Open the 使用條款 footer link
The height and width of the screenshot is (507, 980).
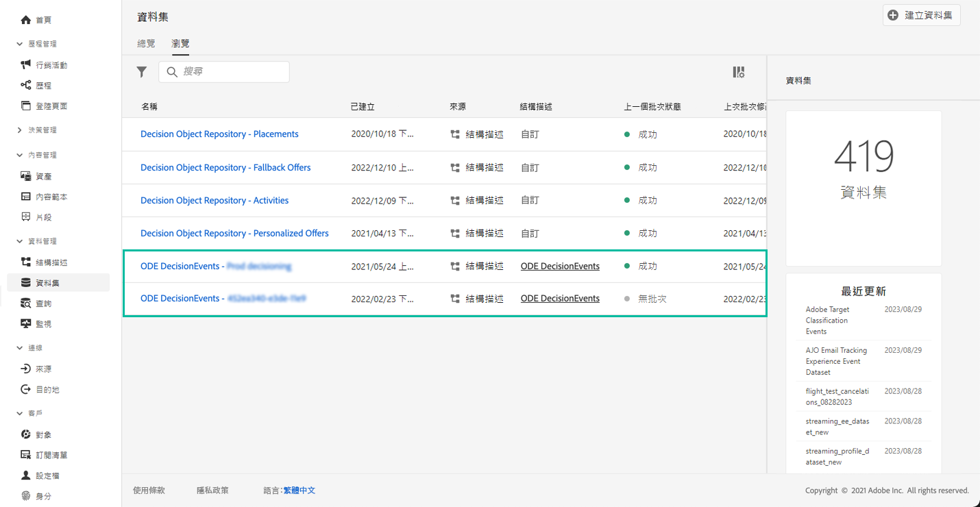tap(149, 491)
